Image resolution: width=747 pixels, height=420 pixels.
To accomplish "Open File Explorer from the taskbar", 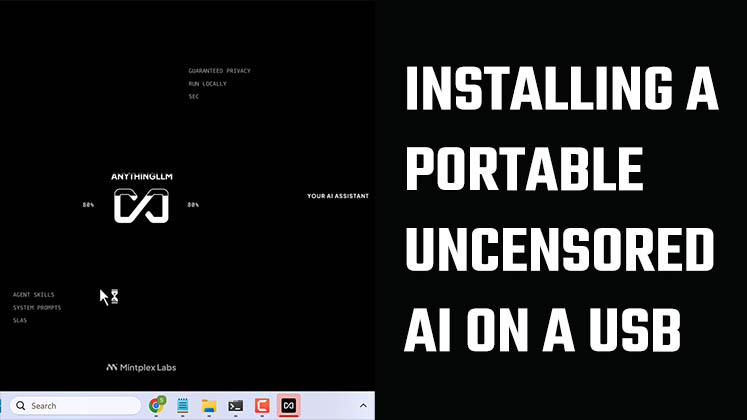I will click(x=209, y=406).
